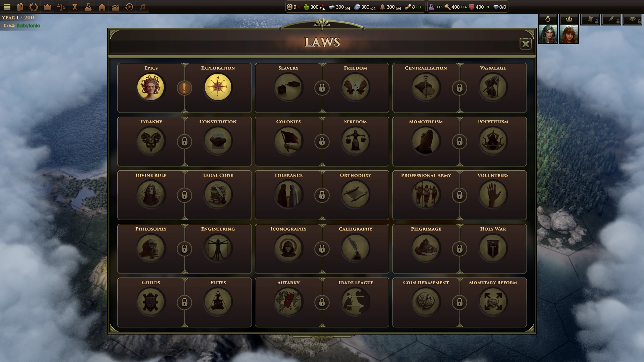The height and width of the screenshot is (362, 644).
Task: Click the music note icon
Action: tap(143, 7)
